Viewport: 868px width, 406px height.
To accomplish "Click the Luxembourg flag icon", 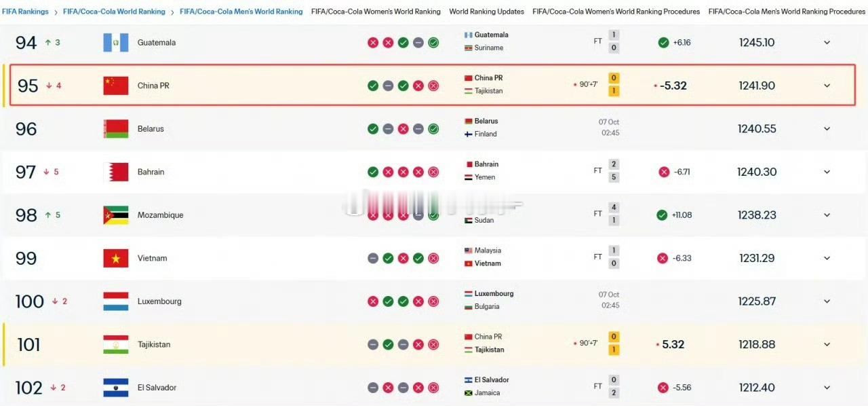I will (115, 301).
